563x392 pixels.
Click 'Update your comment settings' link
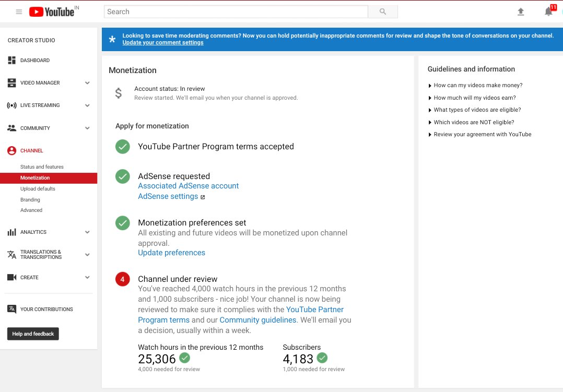[x=163, y=43]
